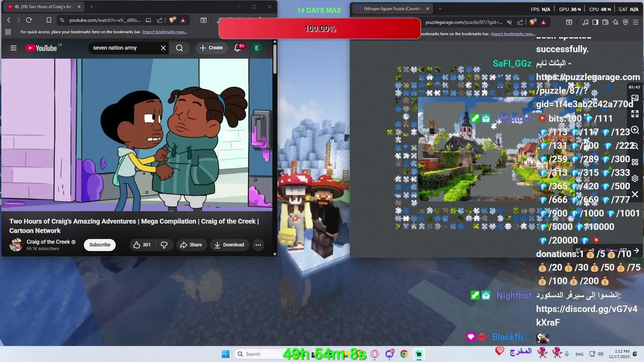This screenshot has height=362, width=644.
Task: Run YouTube search with magnifier button
Action: (x=180, y=48)
